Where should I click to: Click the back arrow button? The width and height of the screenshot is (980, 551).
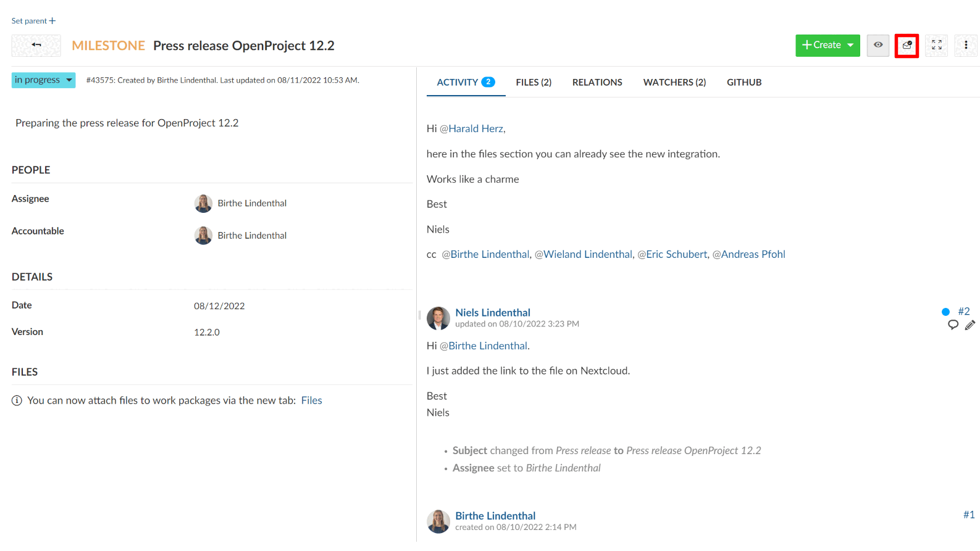(x=36, y=45)
